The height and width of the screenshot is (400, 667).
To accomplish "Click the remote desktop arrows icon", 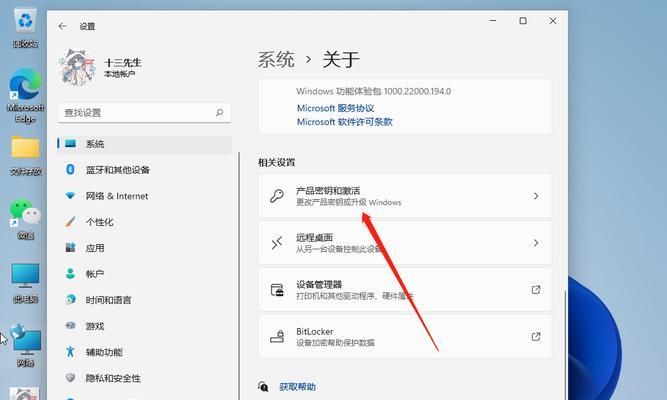I will click(277, 243).
